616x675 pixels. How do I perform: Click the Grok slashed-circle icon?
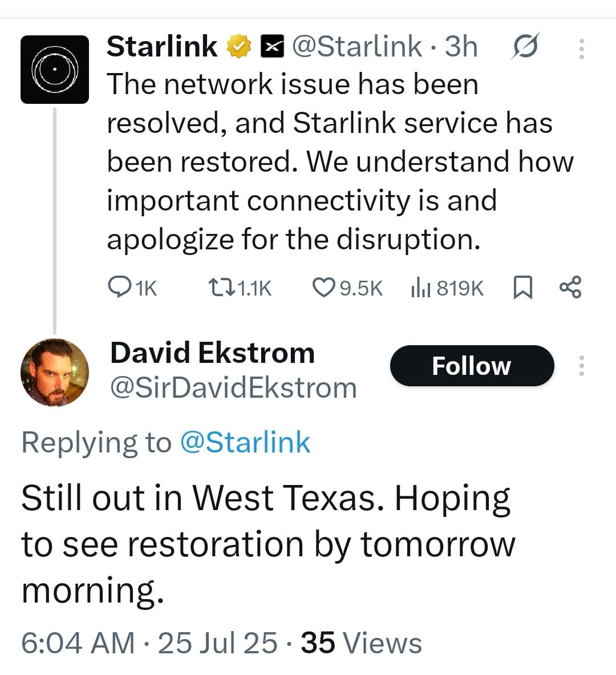(x=524, y=46)
